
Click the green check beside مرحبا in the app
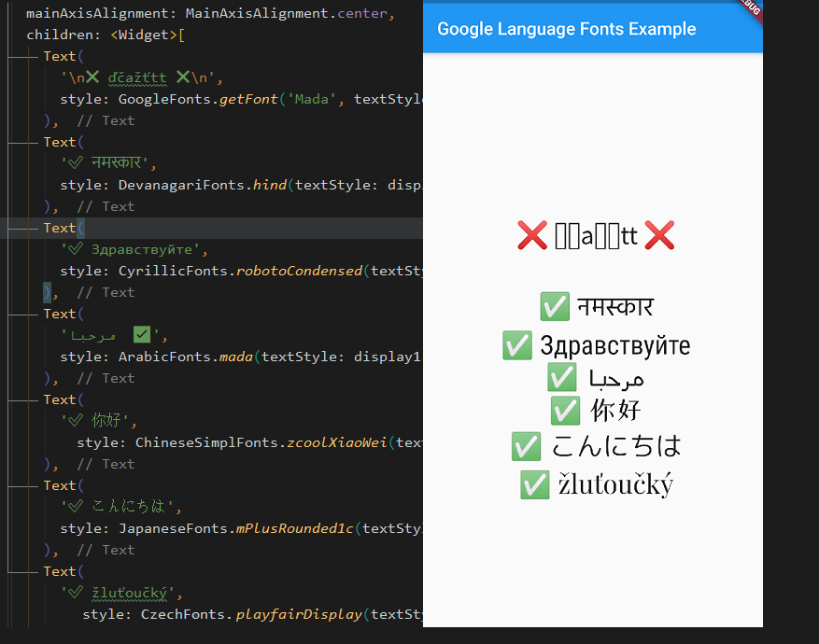(561, 377)
